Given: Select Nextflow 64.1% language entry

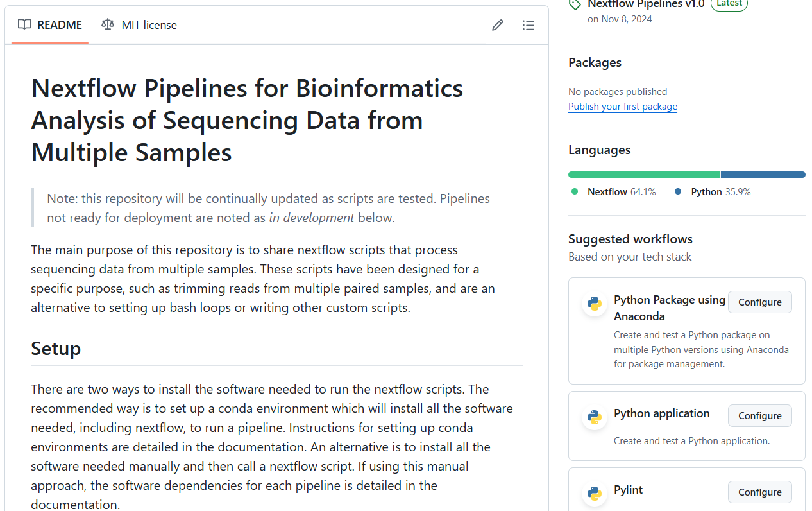Looking at the screenshot, I should pyautogui.click(x=614, y=191).
